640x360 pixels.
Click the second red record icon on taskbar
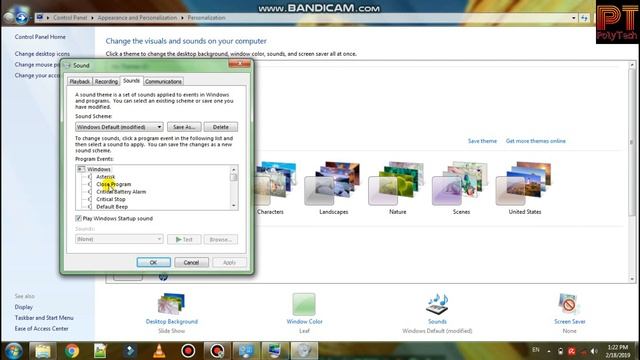[217, 351]
